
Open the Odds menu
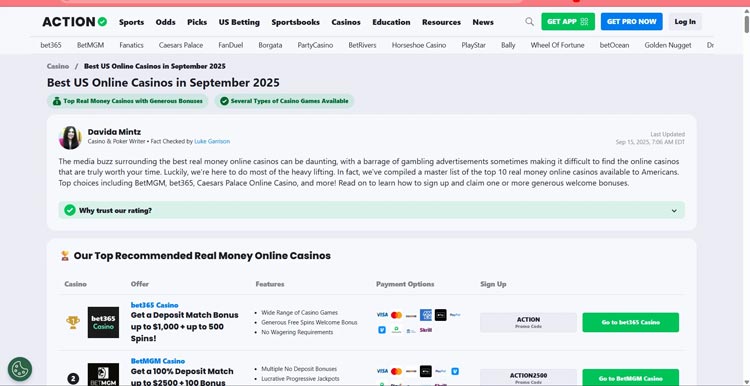pyautogui.click(x=165, y=22)
